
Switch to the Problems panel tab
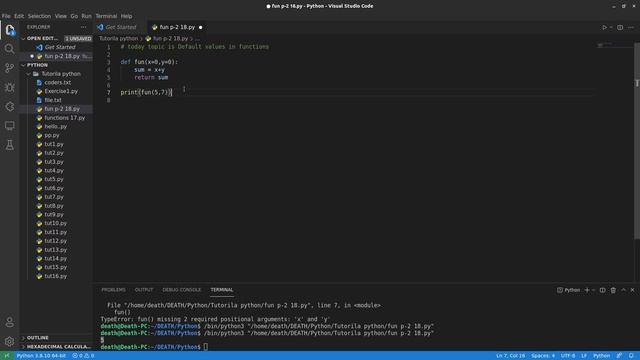click(x=113, y=290)
